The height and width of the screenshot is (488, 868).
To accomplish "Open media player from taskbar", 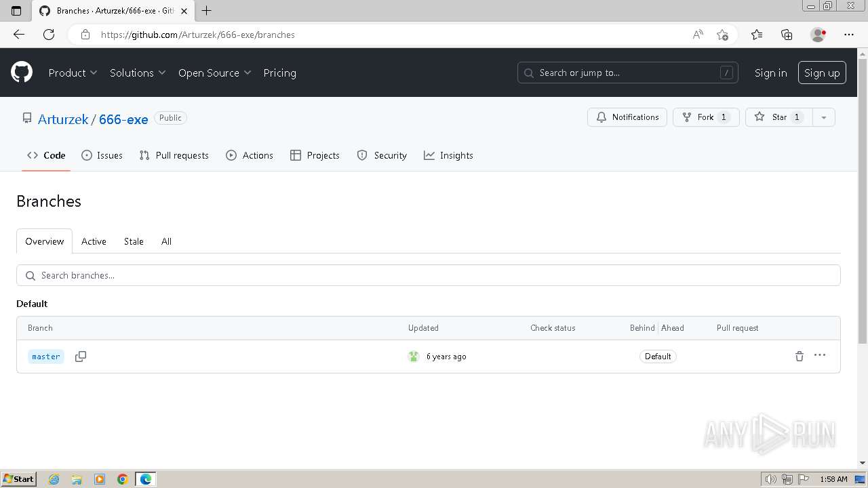I will (100, 479).
